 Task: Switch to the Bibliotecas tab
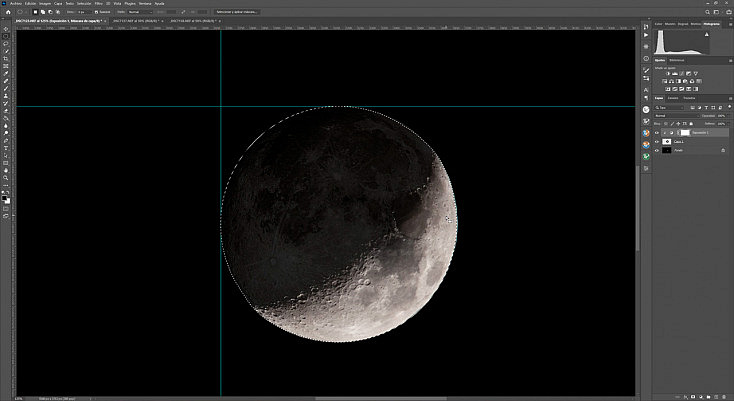point(676,60)
